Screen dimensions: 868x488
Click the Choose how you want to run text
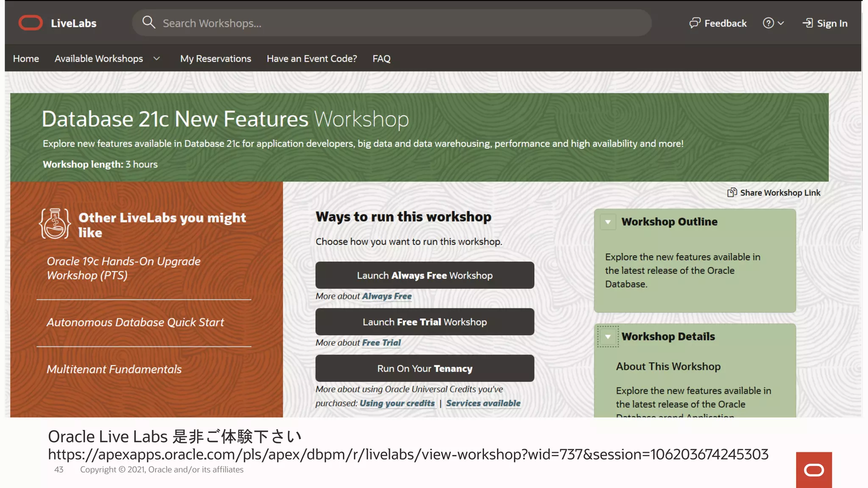[x=409, y=241]
